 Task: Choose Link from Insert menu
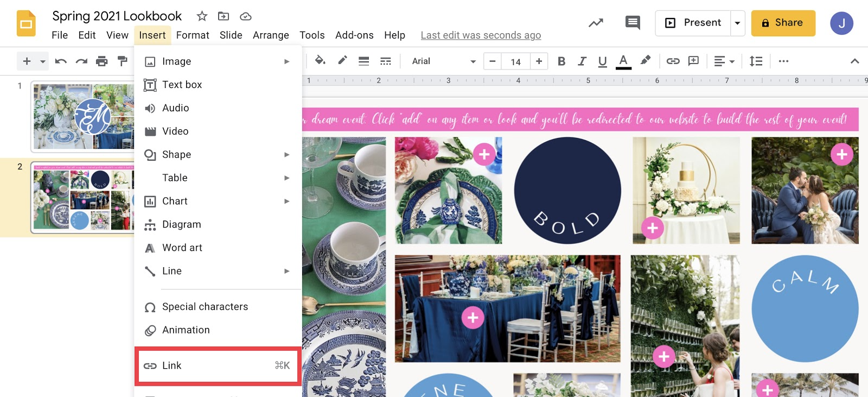pos(218,366)
